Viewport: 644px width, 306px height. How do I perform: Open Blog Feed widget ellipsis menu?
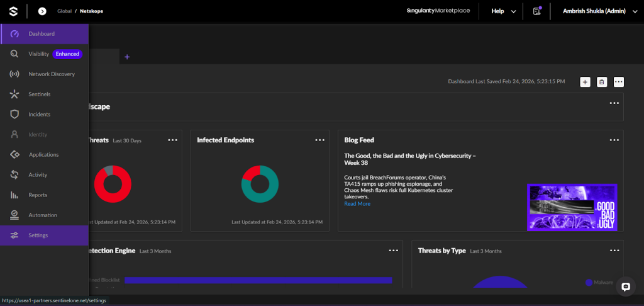coord(614,140)
